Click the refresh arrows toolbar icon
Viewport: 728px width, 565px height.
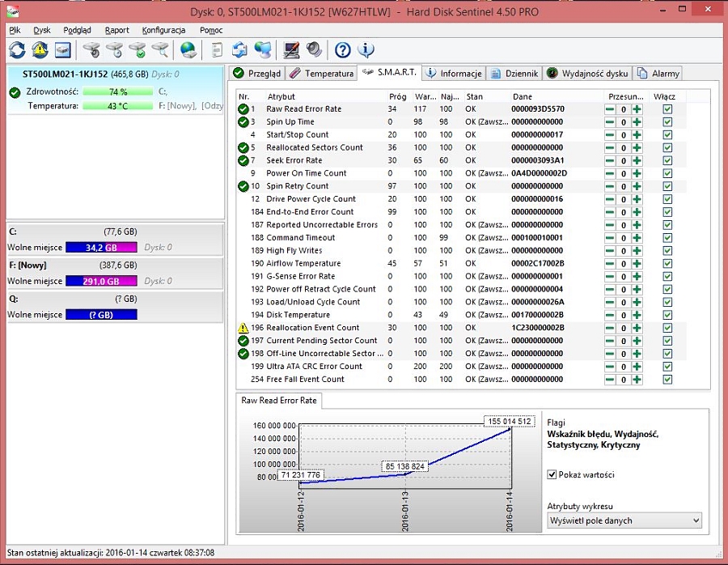17,49
